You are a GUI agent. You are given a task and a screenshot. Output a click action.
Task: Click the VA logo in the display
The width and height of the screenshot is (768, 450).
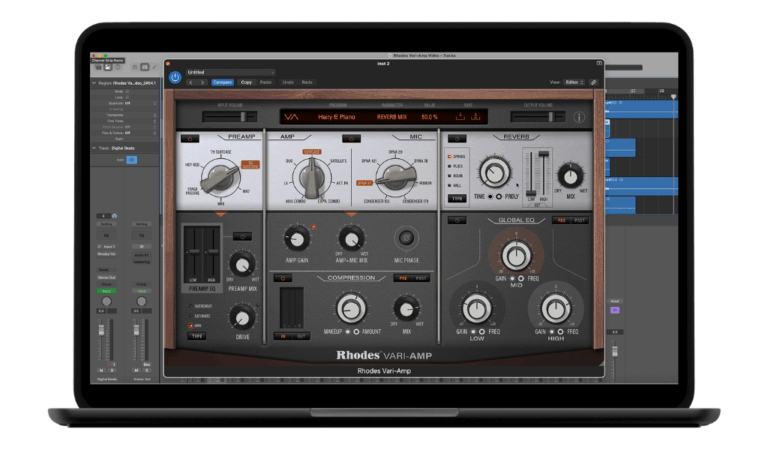point(291,117)
